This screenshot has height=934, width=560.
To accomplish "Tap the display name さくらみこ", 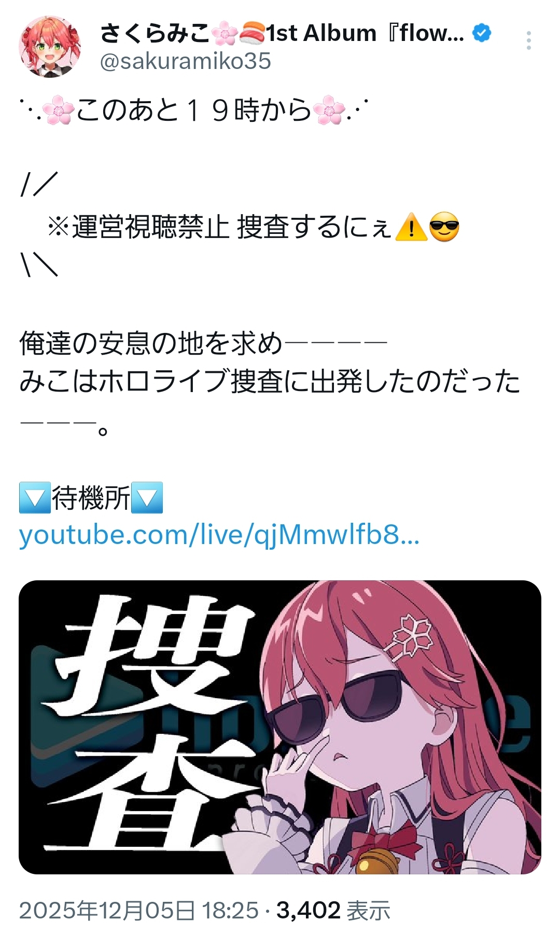I will coord(155,33).
